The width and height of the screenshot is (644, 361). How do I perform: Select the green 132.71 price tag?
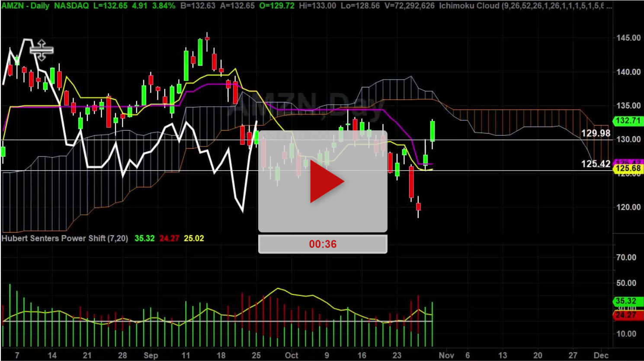tap(628, 121)
